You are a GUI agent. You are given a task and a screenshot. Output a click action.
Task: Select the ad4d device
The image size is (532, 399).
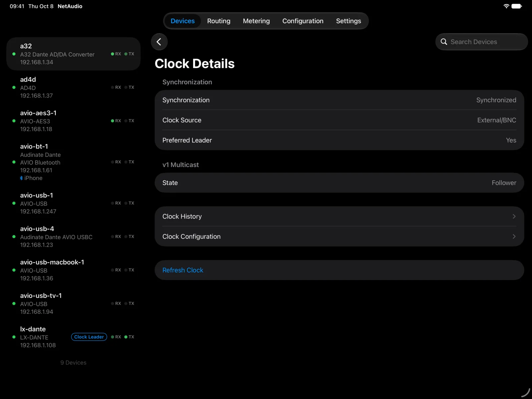click(x=73, y=87)
